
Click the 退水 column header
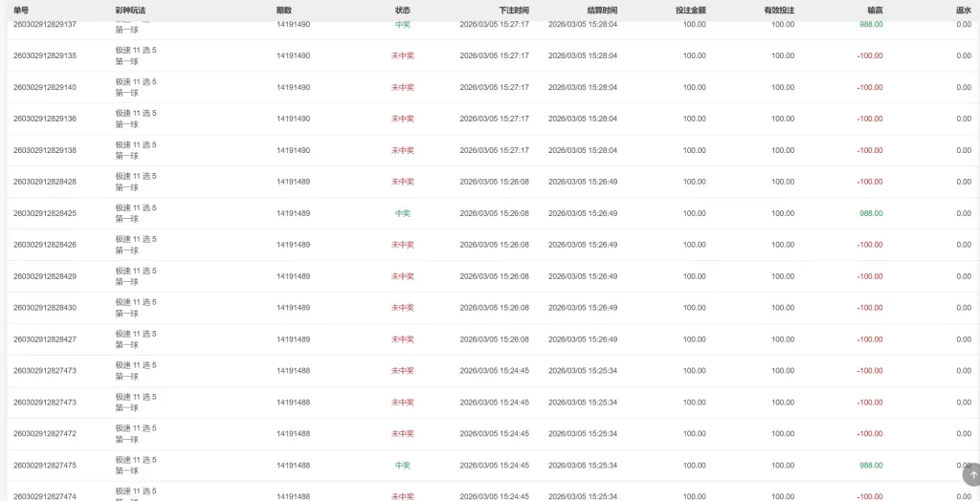(963, 11)
